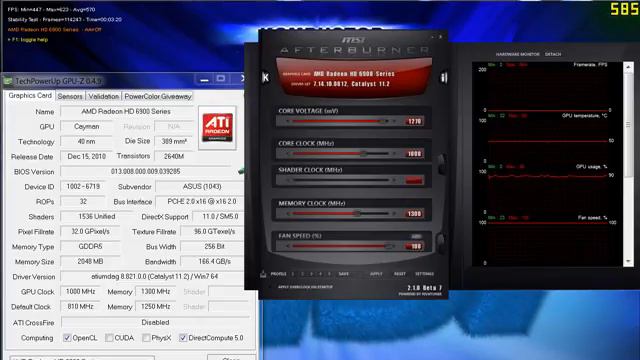Open the Graphics Card tab in GPU-Z
This screenshot has width=640, height=360.
[x=30, y=96]
